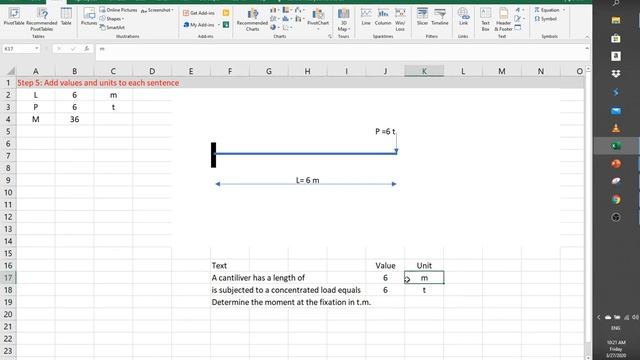The height and width of the screenshot is (360, 640).
Task: Open Recommended PivotTables
Action: (x=42, y=19)
